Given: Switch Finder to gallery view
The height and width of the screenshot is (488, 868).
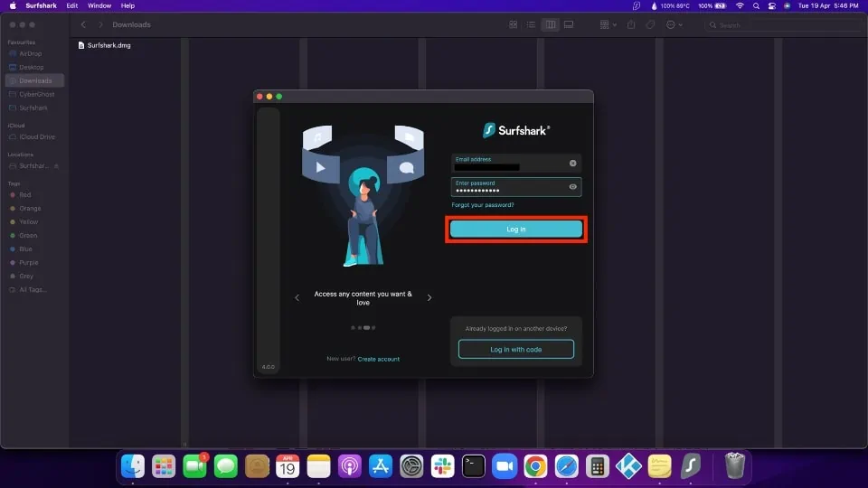Looking at the screenshot, I should click(x=569, y=25).
